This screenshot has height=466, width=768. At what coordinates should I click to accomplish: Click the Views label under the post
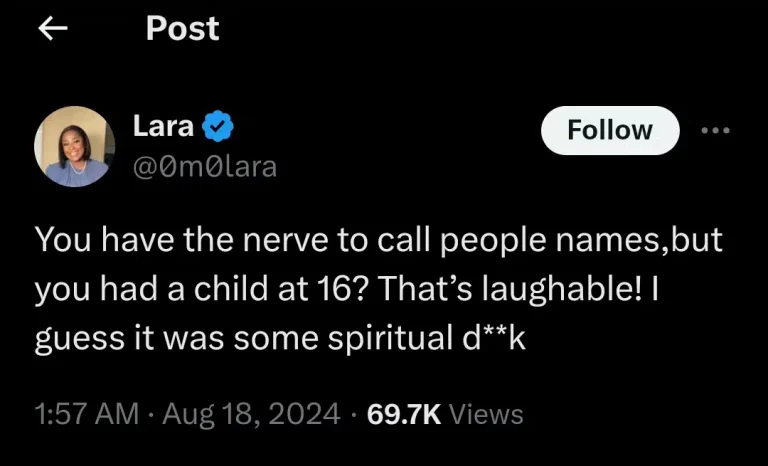pos(486,413)
